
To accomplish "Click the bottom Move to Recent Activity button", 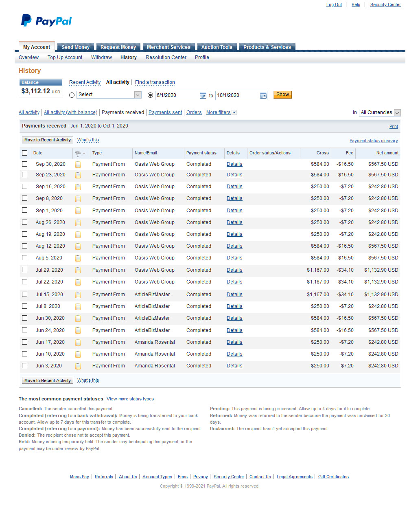I will coord(48,380).
